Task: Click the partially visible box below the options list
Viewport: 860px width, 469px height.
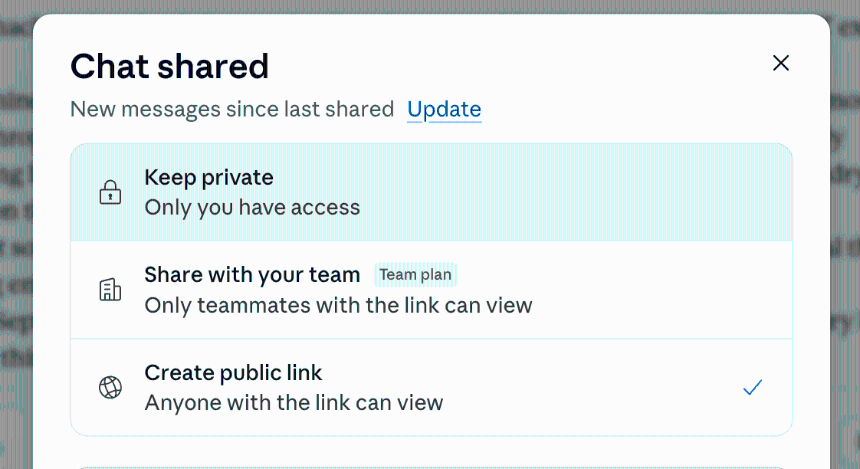Action: (431, 467)
